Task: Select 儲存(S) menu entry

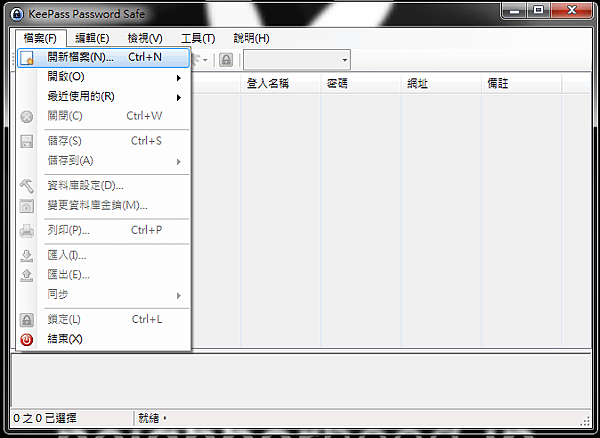Action: point(103,141)
